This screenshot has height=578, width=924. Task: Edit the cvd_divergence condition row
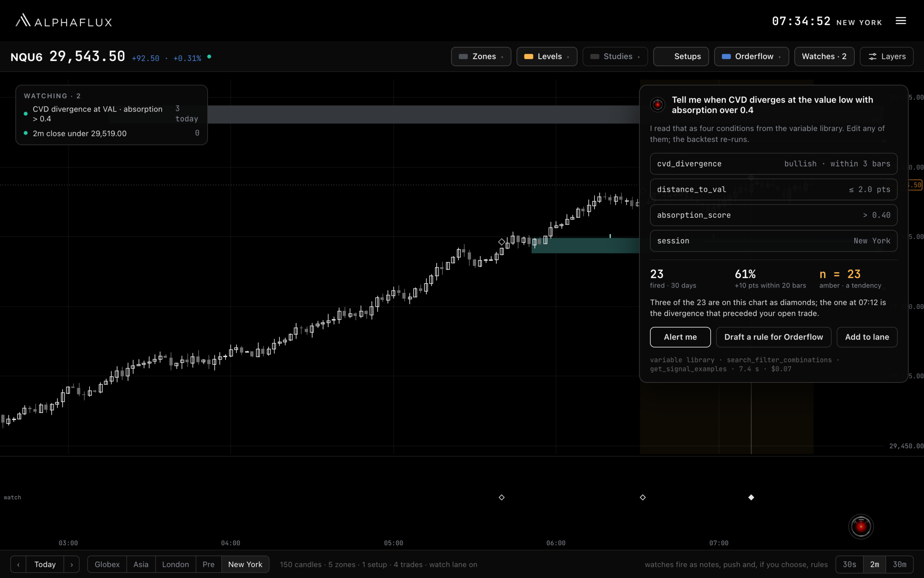click(x=773, y=164)
